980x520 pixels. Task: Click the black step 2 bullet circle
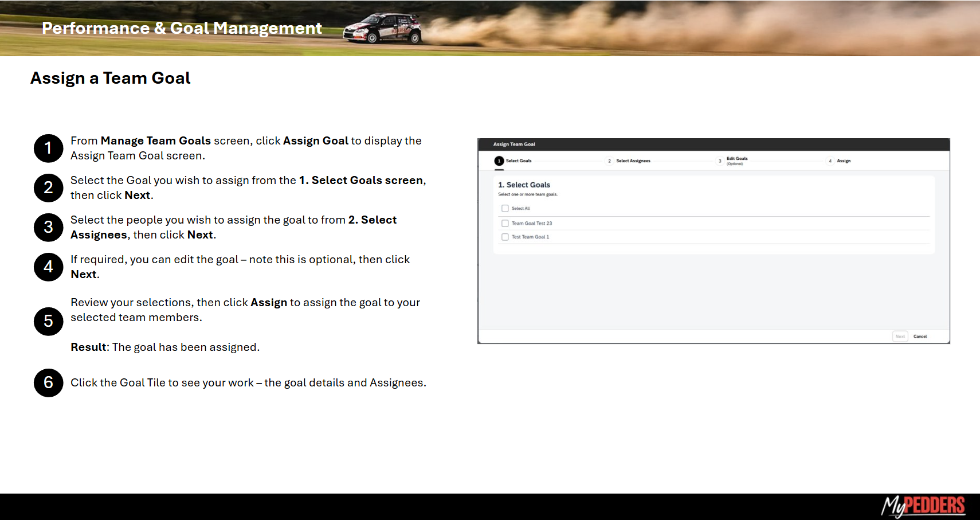tap(48, 188)
